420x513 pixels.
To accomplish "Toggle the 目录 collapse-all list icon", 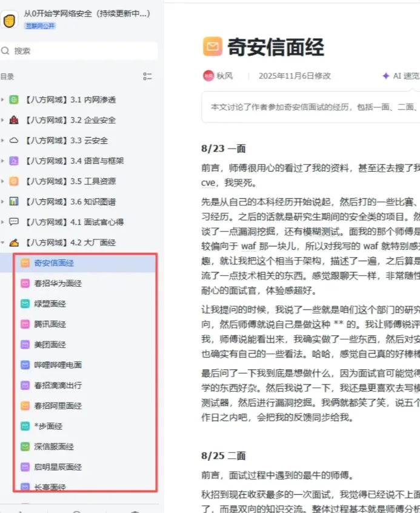I will [x=147, y=76].
